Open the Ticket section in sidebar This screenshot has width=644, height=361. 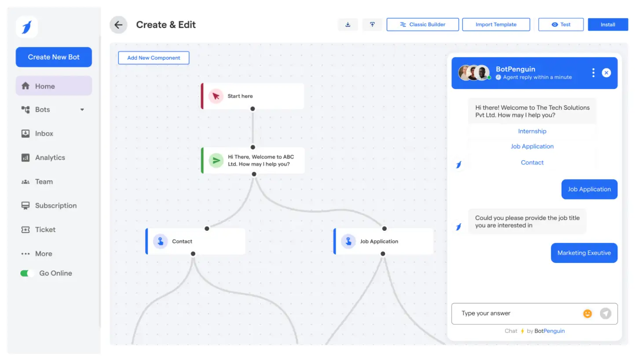point(45,229)
